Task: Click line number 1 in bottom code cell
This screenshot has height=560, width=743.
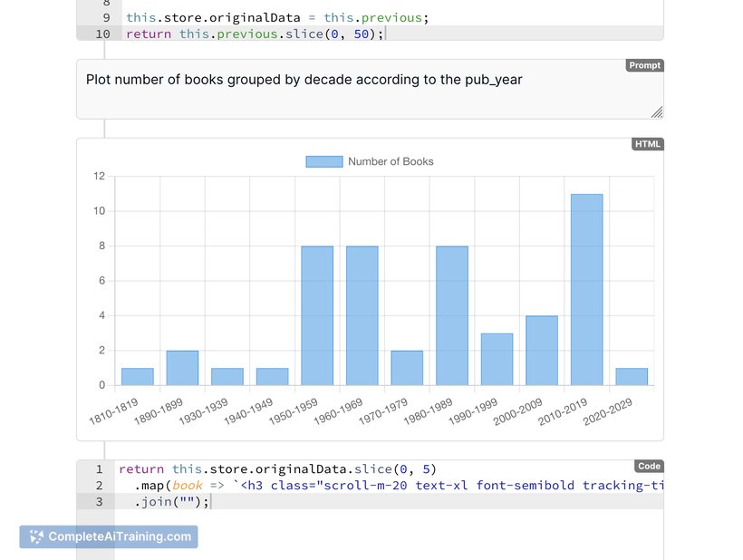Action: [99, 469]
